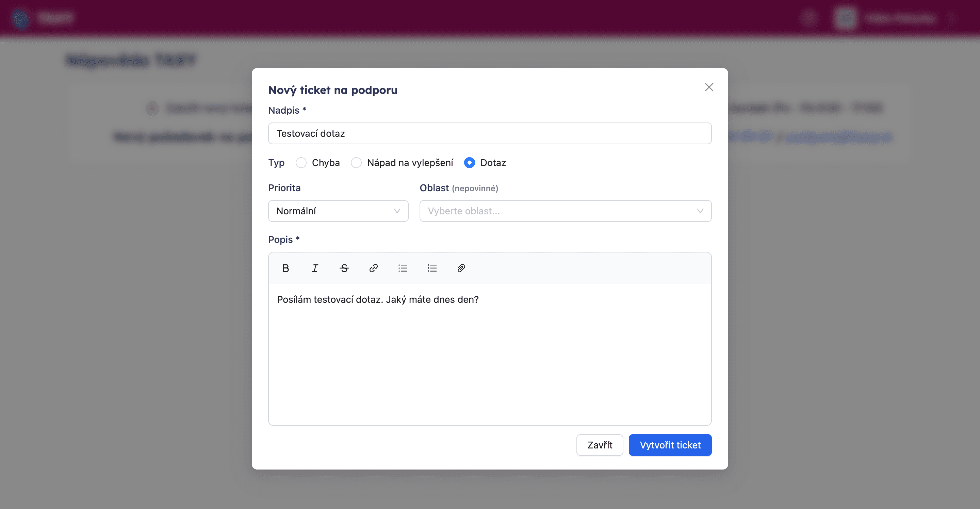Create a bulleted list in editor
Image resolution: width=980 pixels, height=509 pixels.
pyautogui.click(x=403, y=268)
